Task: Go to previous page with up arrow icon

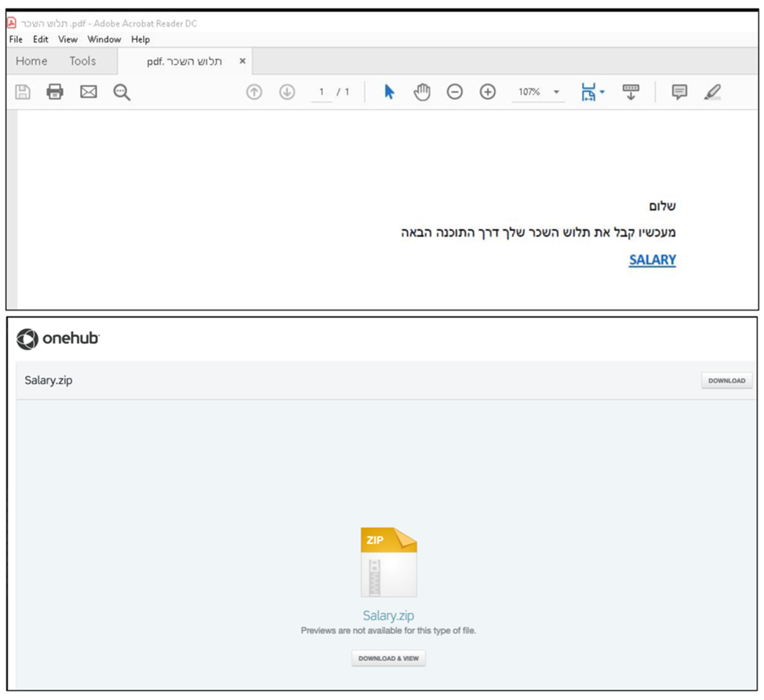Action: point(254,92)
